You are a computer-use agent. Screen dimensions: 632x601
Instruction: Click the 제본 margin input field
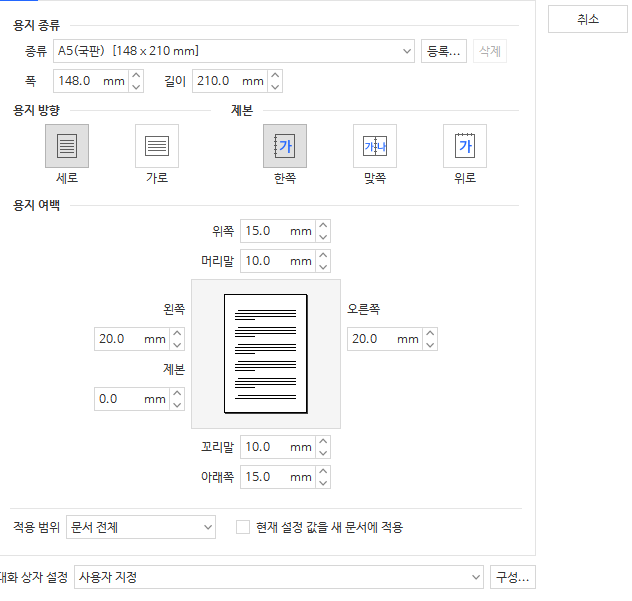(x=132, y=399)
